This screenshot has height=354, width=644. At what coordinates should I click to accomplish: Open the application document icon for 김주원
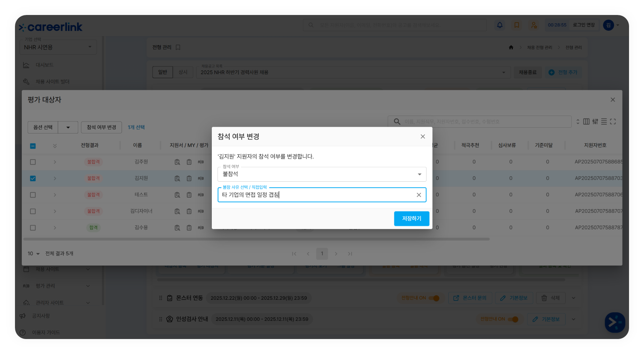(x=177, y=162)
